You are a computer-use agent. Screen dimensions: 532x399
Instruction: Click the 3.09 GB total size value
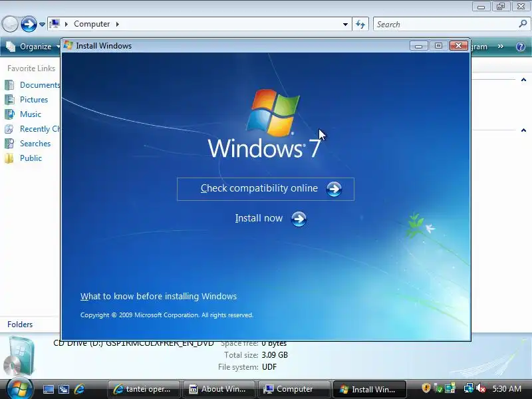[275, 355]
